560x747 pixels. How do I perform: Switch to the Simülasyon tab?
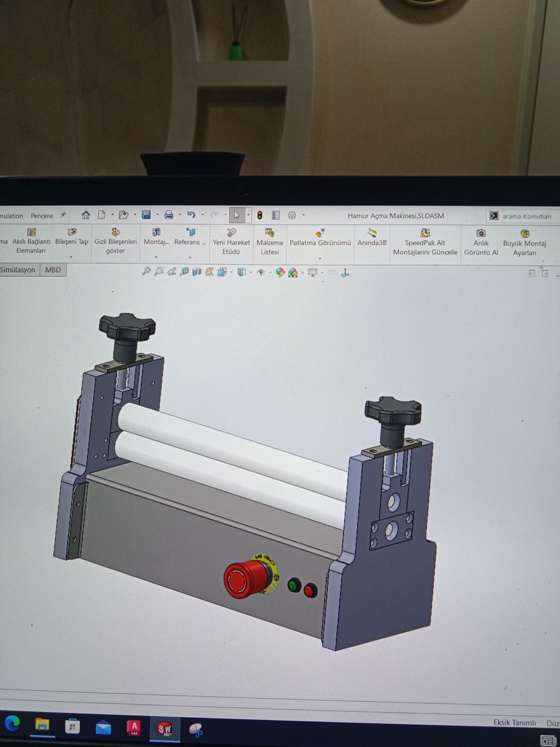(x=18, y=270)
